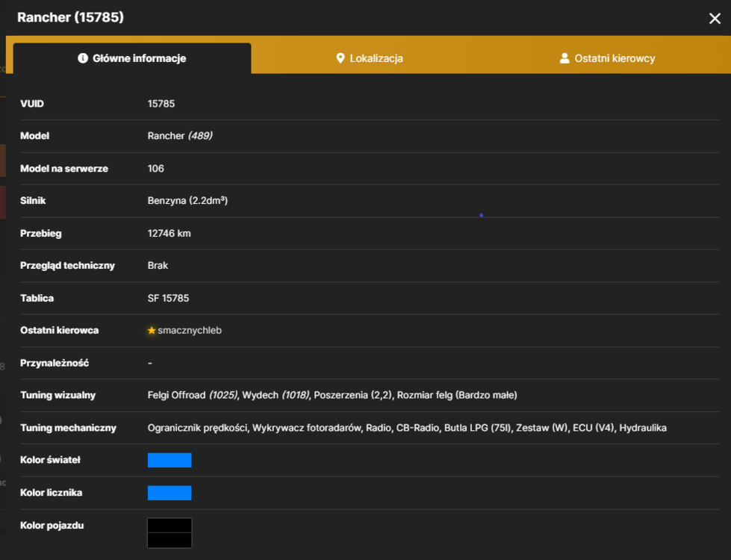The image size is (731, 560).
Task: Click the VUID value 15785
Action: click(161, 104)
